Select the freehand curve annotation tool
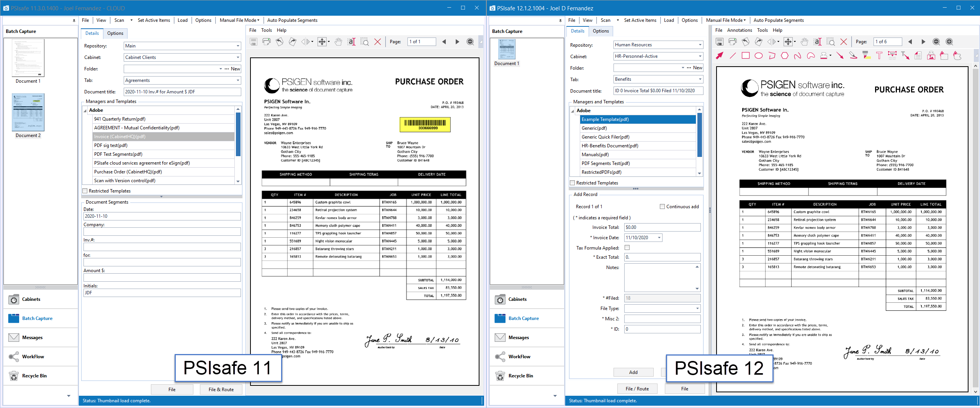The height and width of the screenshot is (408, 980). point(797,56)
